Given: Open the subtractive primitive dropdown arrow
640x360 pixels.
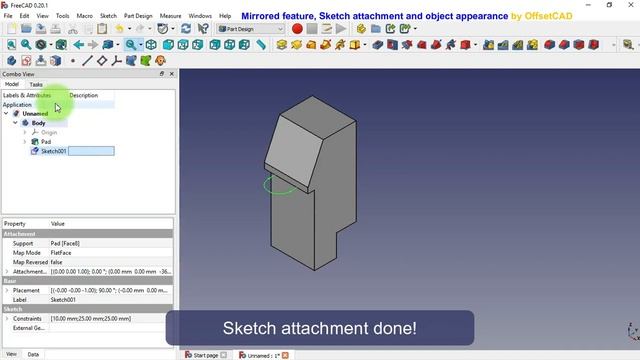Looking at the screenshot, I should (x=476, y=44).
